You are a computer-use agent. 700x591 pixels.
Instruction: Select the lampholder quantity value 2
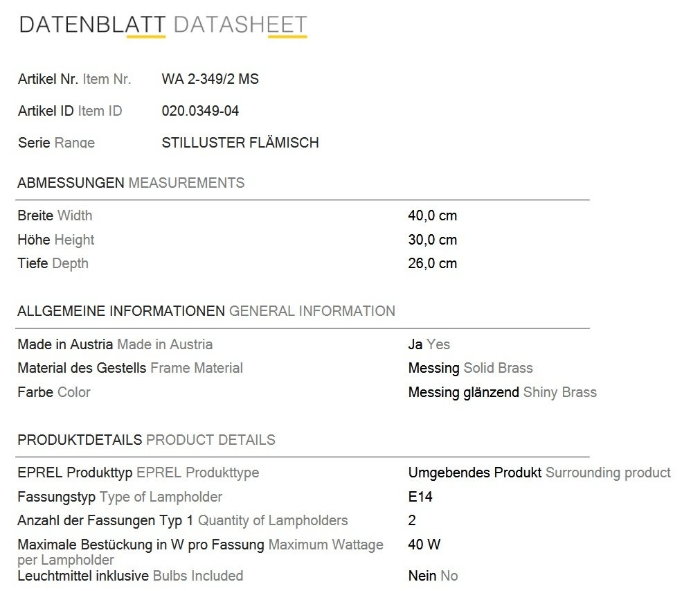[412, 520]
